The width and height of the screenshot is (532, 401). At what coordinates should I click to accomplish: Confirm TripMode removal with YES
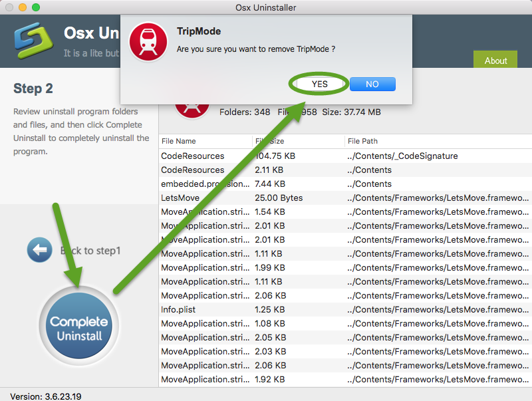(x=318, y=84)
